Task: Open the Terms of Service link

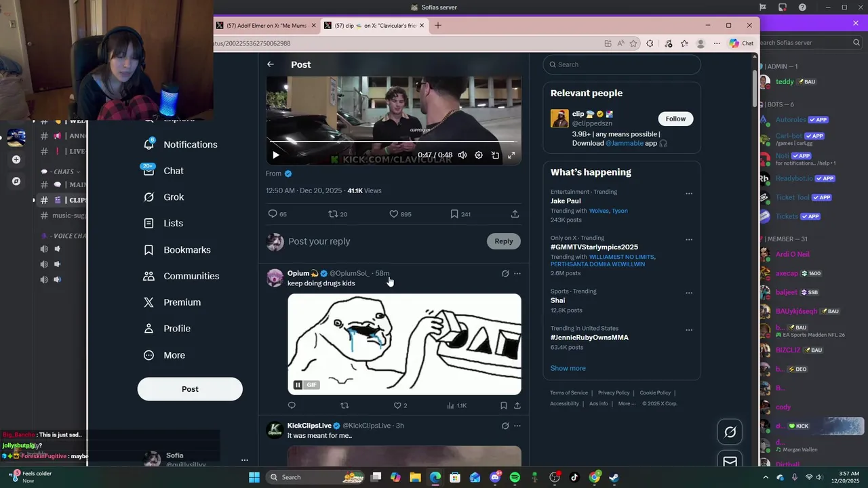Action: (569, 393)
